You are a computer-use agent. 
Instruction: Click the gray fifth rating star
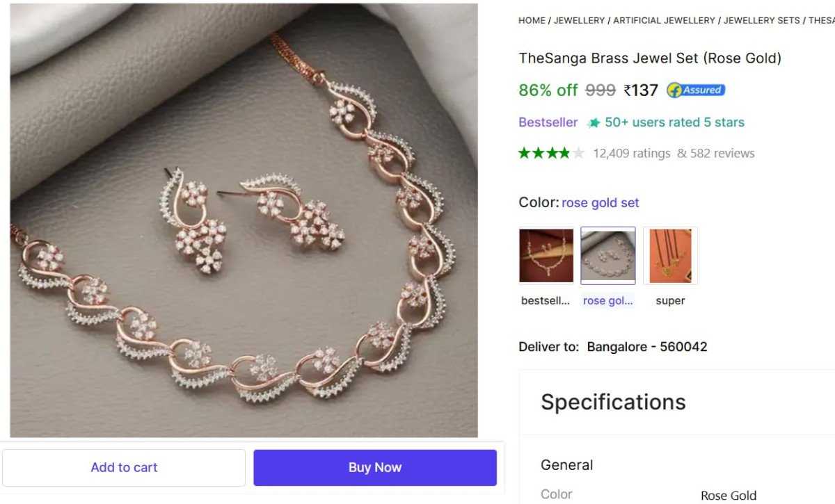[578, 153]
